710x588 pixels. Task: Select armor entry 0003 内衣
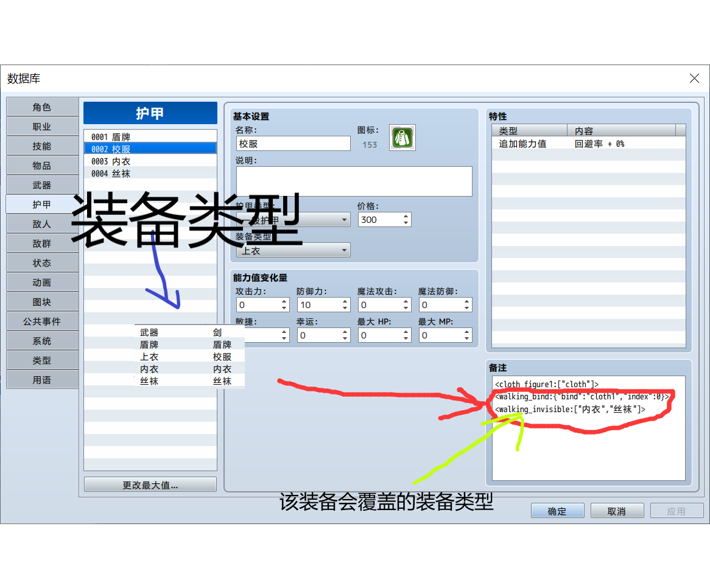click(150, 161)
